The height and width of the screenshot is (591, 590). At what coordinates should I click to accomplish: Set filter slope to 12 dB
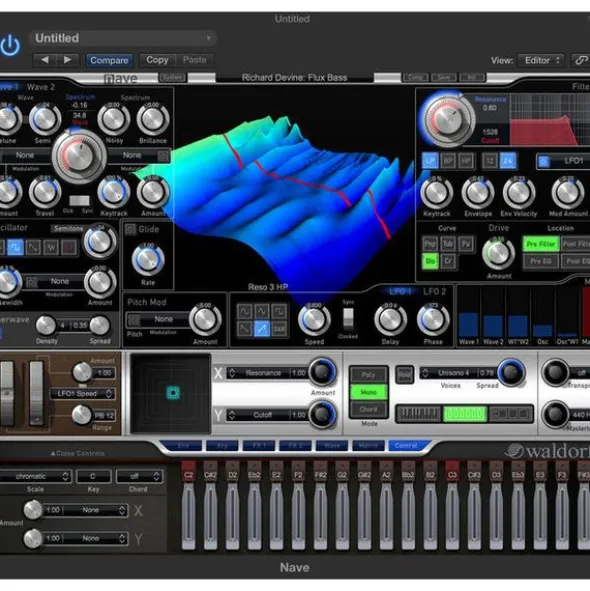coord(490,161)
